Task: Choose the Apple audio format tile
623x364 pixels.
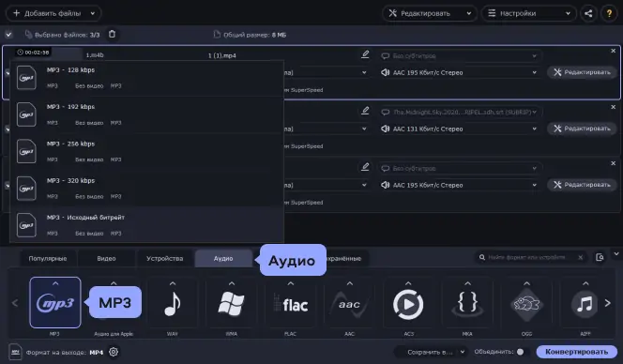Action: 114,304
